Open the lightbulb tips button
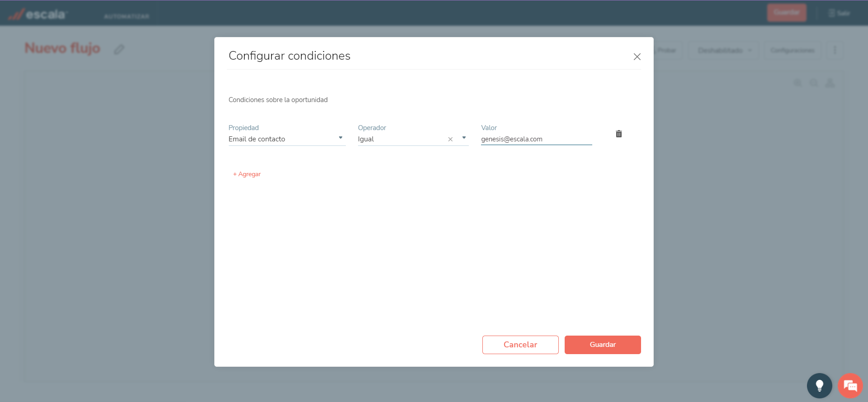The height and width of the screenshot is (402, 868). click(x=819, y=385)
